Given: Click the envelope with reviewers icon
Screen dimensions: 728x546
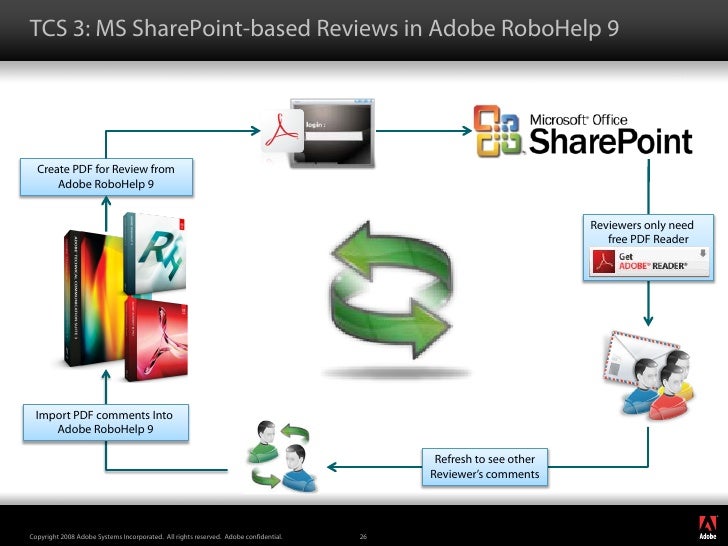Looking at the screenshot, I should (x=650, y=375).
